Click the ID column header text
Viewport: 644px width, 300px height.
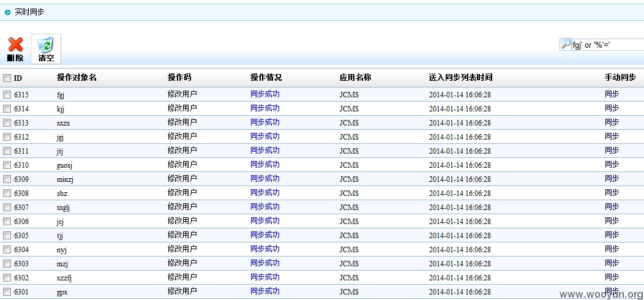pos(18,78)
